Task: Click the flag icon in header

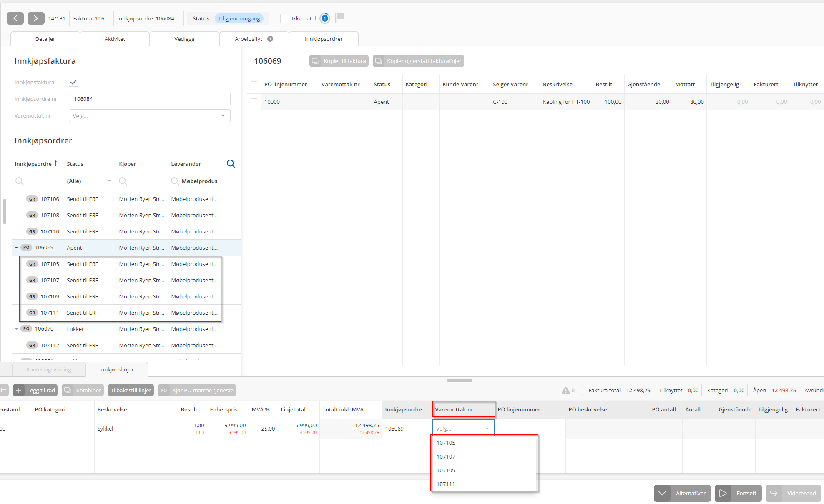Action: [x=340, y=17]
